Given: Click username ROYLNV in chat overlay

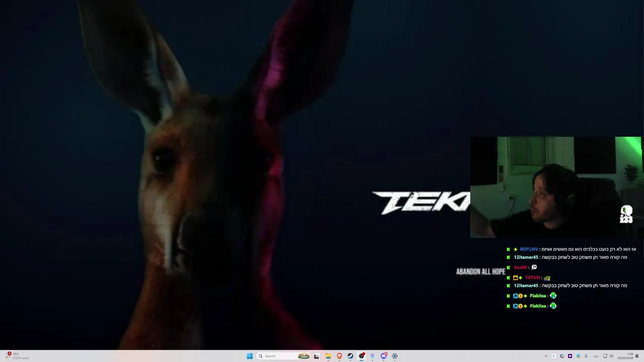Looking at the screenshot, I should (529, 249).
